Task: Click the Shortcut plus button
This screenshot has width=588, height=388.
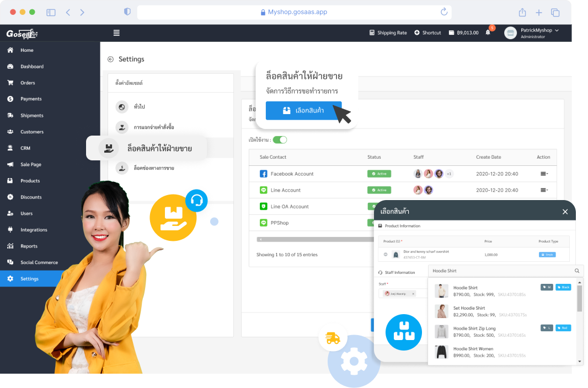Action: coord(427,33)
